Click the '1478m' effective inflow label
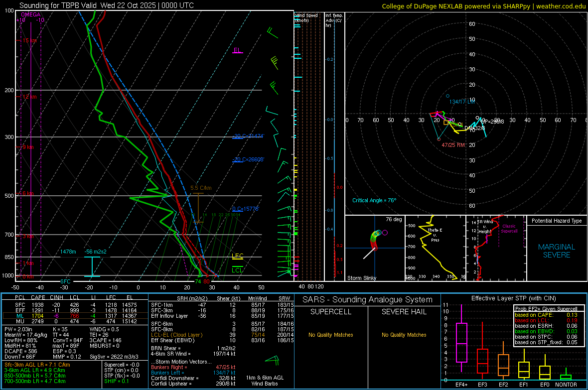Image resolution: width=588 pixels, height=390 pixels. [x=68, y=252]
